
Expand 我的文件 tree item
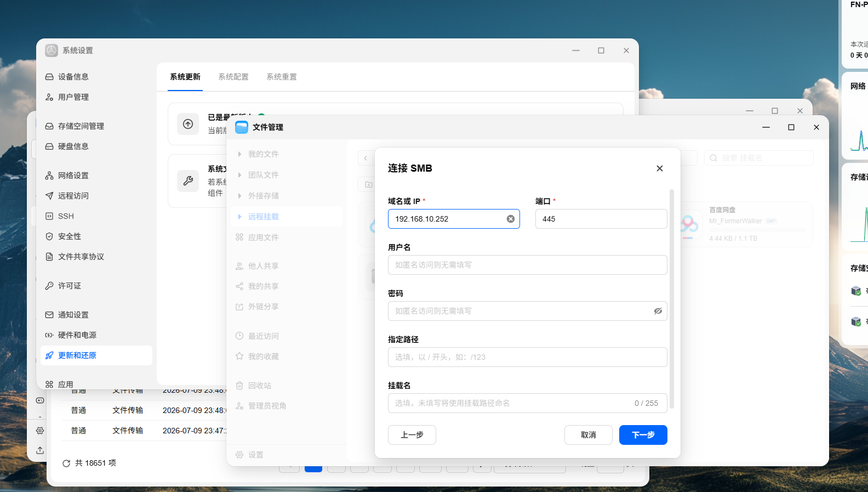click(239, 154)
